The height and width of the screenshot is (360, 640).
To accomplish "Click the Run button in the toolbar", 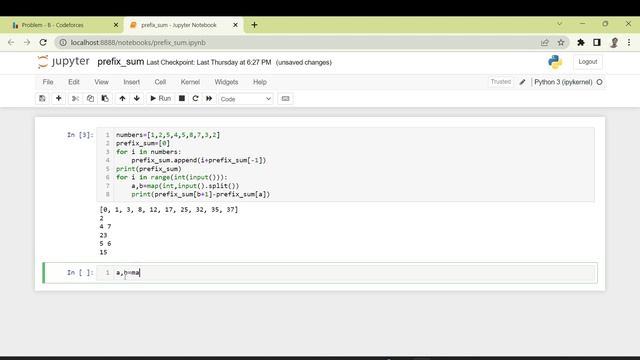I will click(160, 98).
